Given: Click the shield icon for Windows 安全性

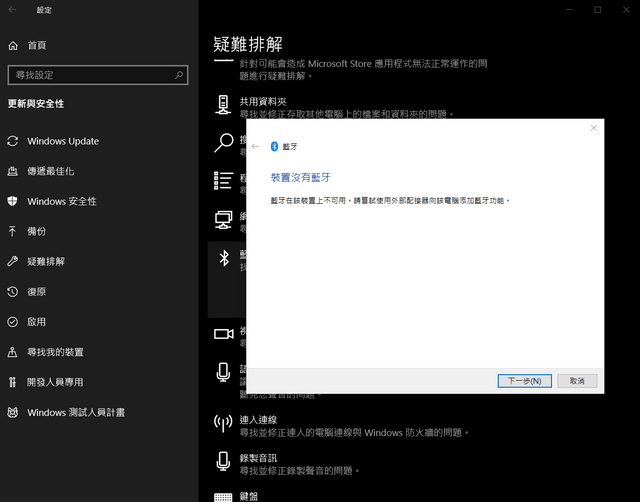Looking at the screenshot, I should point(13,201).
